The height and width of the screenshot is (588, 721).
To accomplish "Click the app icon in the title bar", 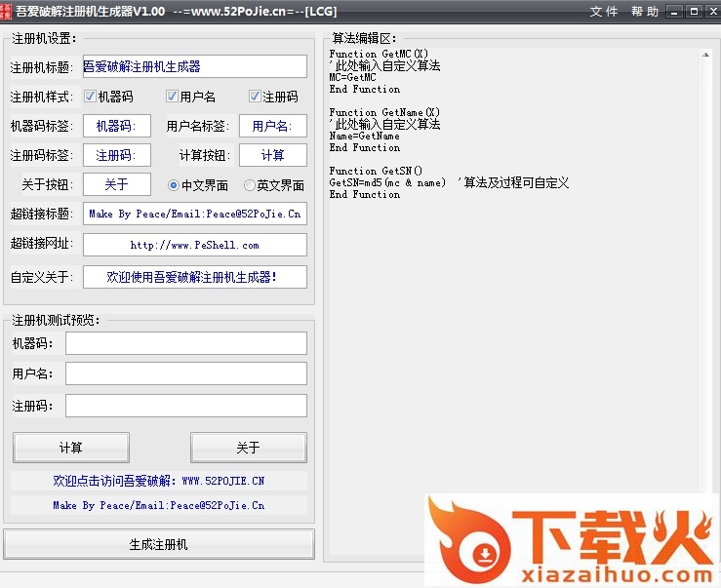I will pos(8,11).
